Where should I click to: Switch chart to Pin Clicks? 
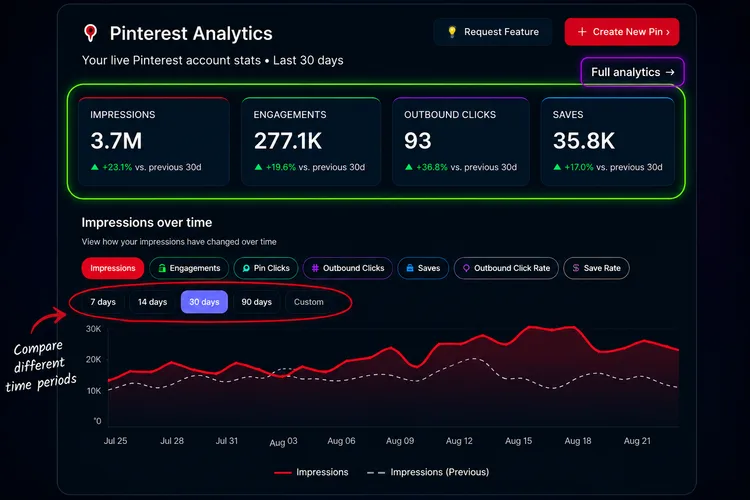pyautogui.click(x=265, y=268)
